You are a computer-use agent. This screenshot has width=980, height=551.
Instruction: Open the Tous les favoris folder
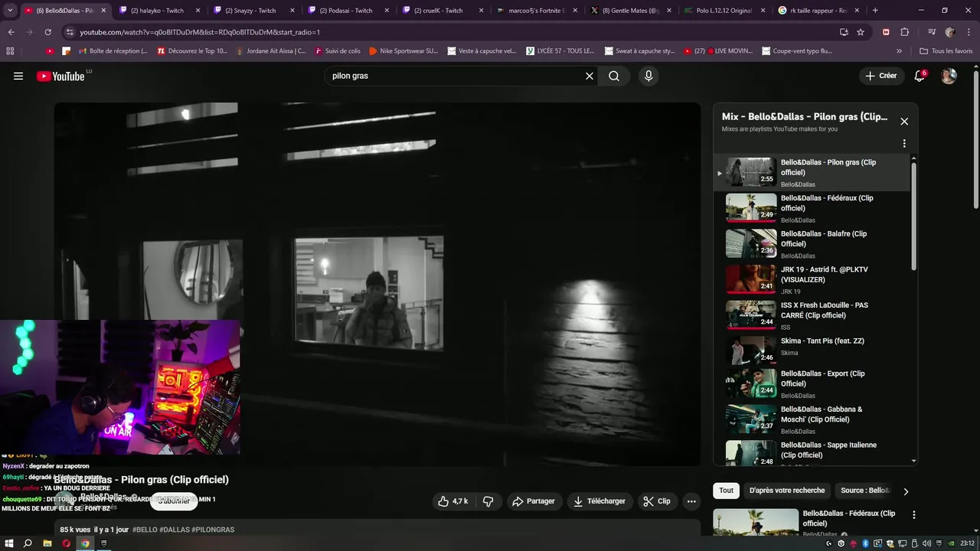(x=946, y=51)
